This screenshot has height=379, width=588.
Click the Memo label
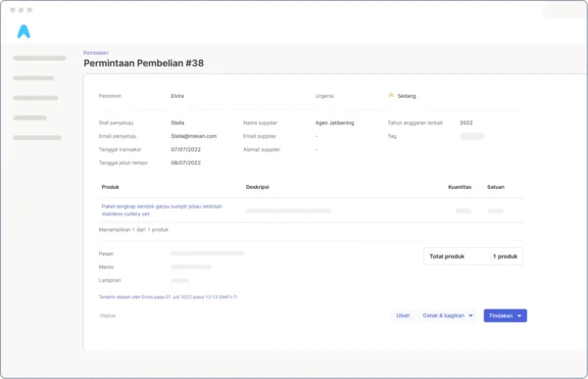pyautogui.click(x=106, y=267)
